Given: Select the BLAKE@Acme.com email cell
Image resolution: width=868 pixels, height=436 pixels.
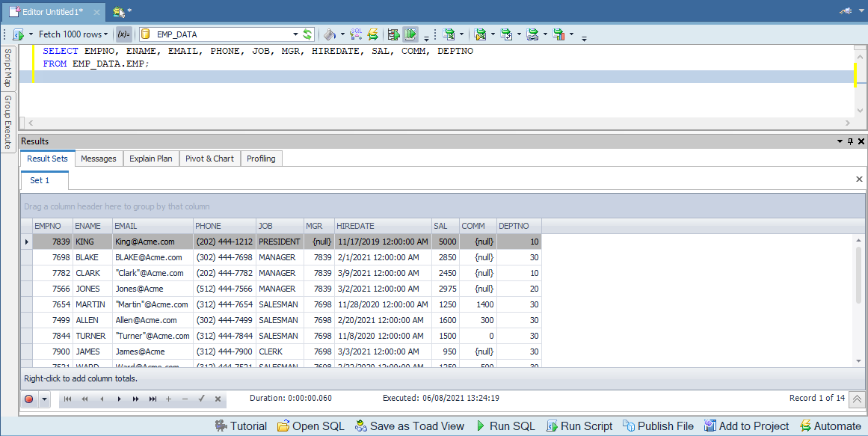Looking at the screenshot, I should (x=153, y=257).
